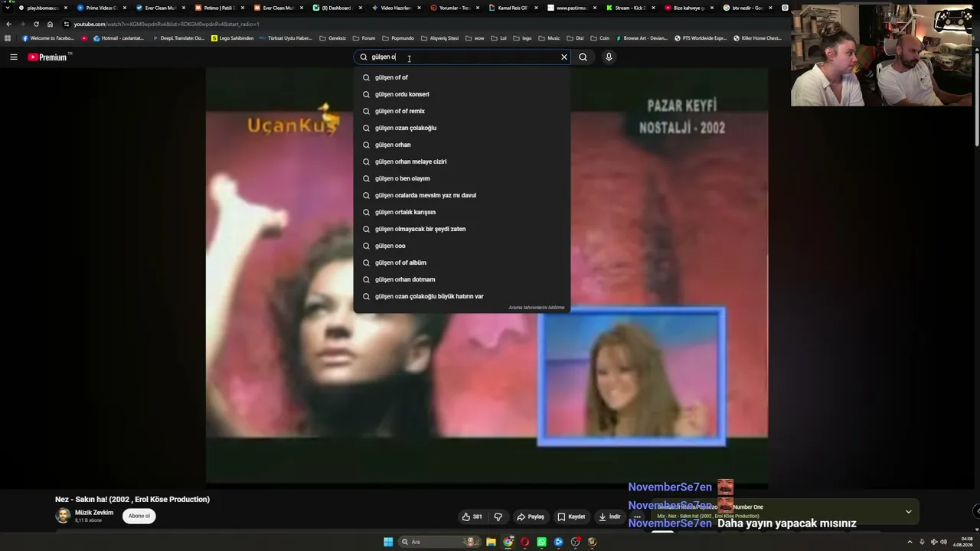Dislike the video with thumbs-down
The image size is (980, 551).
coord(498,517)
